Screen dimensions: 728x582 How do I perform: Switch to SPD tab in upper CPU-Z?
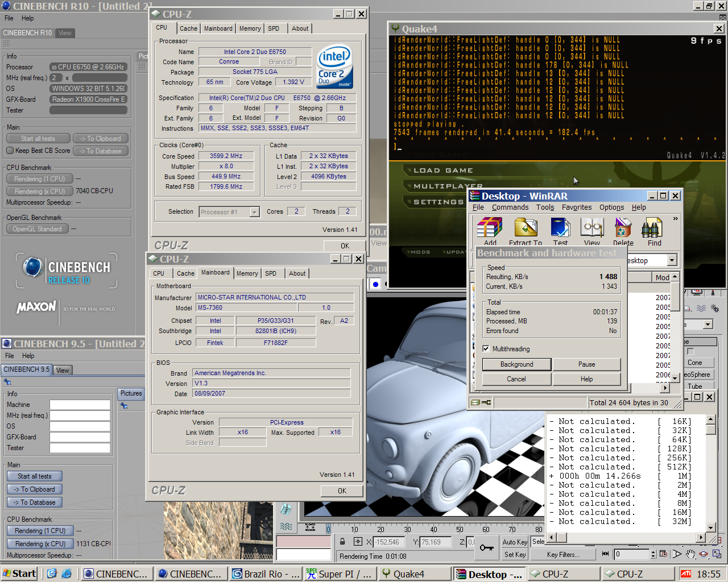click(x=274, y=28)
